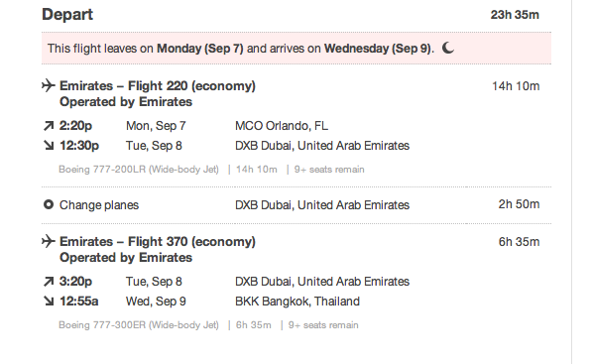This screenshot has width=591, height=364.
Task: Click the Boeing 777-200LR aircraft details text
Action: click(139, 170)
